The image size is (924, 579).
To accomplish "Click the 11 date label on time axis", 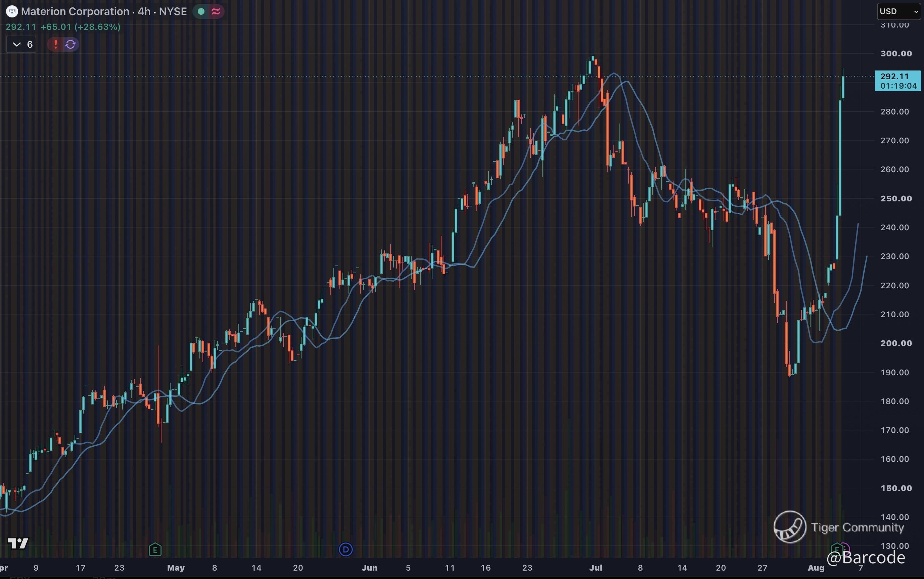I will tap(450, 568).
